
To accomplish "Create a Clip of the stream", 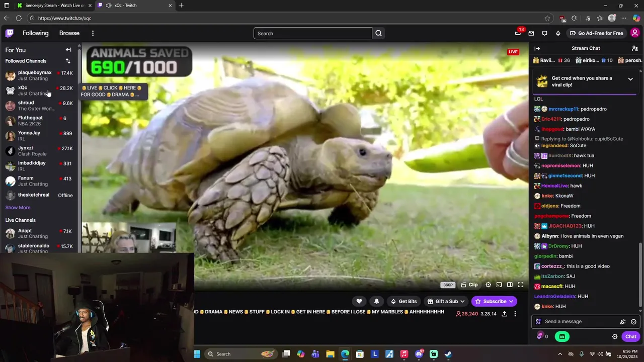I will pyautogui.click(x=469, y=285).
